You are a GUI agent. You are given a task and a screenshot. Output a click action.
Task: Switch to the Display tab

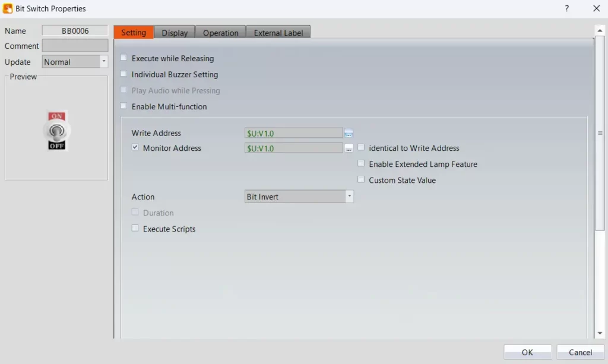(x=175, y=33)
